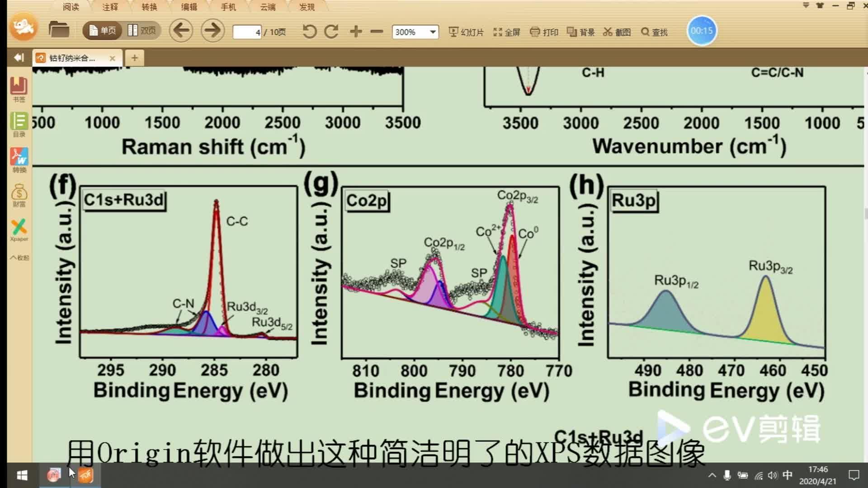Click the page number input field
Viewport: 868px width, 488px height.
point(247,32)
